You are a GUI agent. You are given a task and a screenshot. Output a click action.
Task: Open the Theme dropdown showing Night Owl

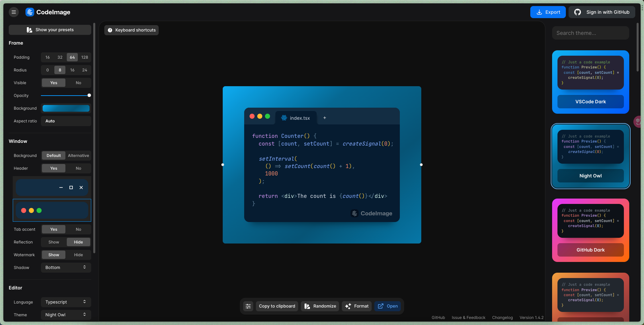(x=66, y=315)
